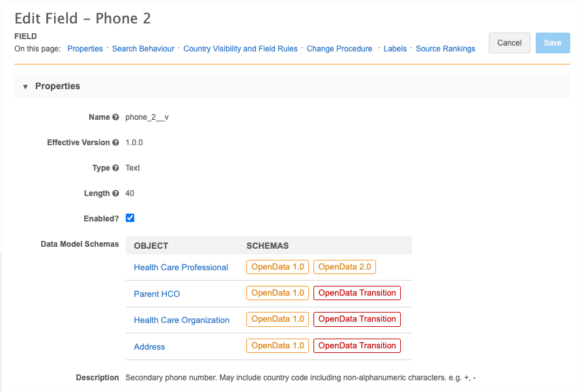Collapse the Properties section triangle
This screenshot has height=392, width=580.
tap(25, 87)
